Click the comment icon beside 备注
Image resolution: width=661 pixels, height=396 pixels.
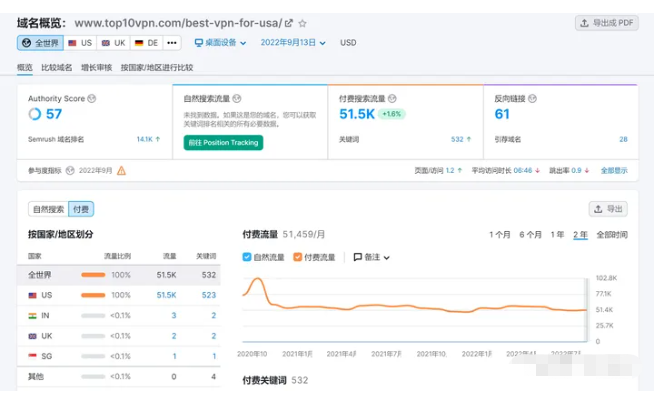[x=357, y=257]
